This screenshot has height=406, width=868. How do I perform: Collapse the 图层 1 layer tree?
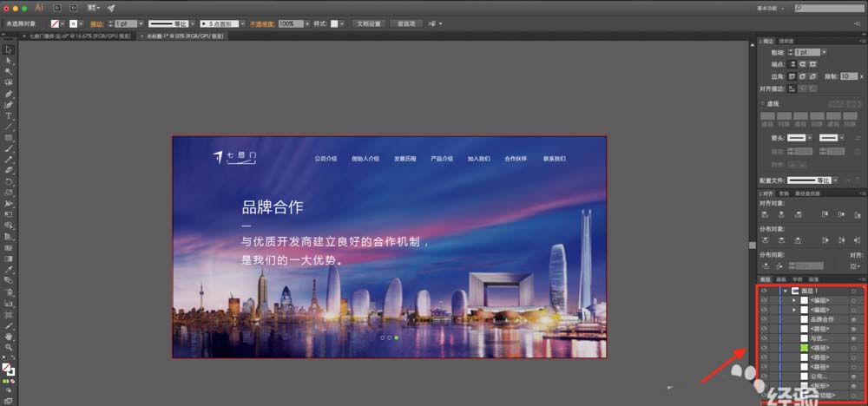pyautogui.click(x=785, y=291)
